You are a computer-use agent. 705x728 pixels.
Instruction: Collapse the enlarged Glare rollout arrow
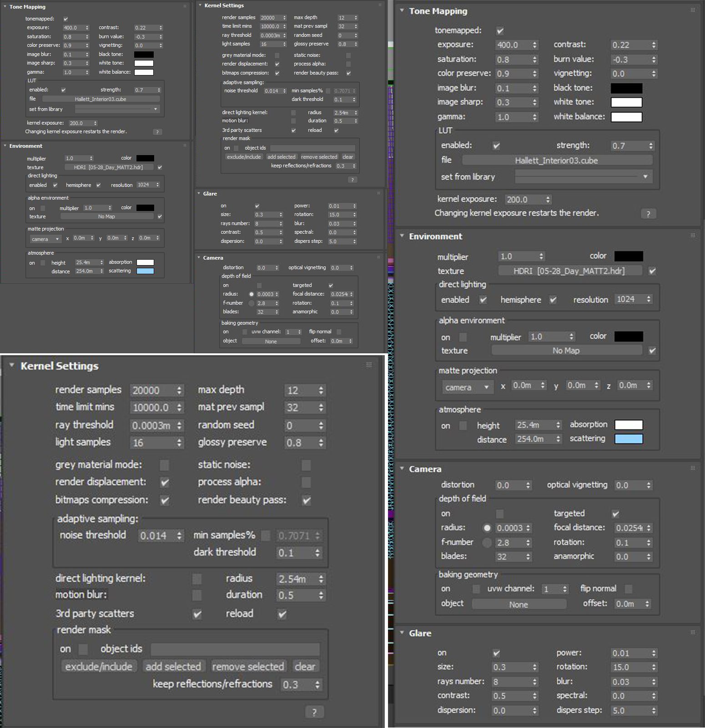tap(402, 633)
